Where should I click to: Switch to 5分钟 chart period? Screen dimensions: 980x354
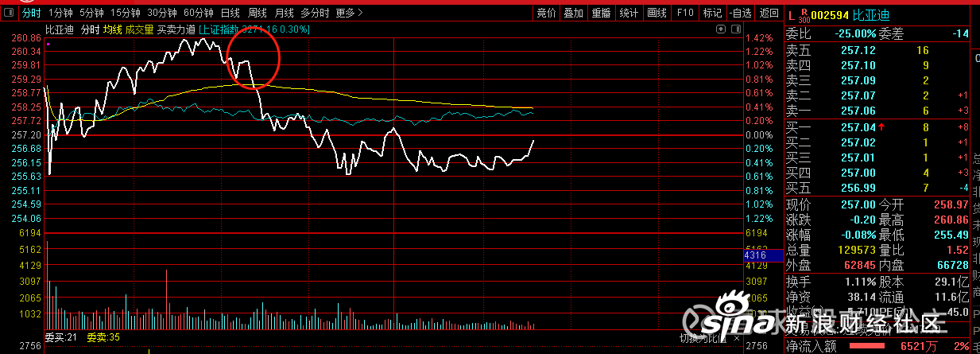coord(91,13)
